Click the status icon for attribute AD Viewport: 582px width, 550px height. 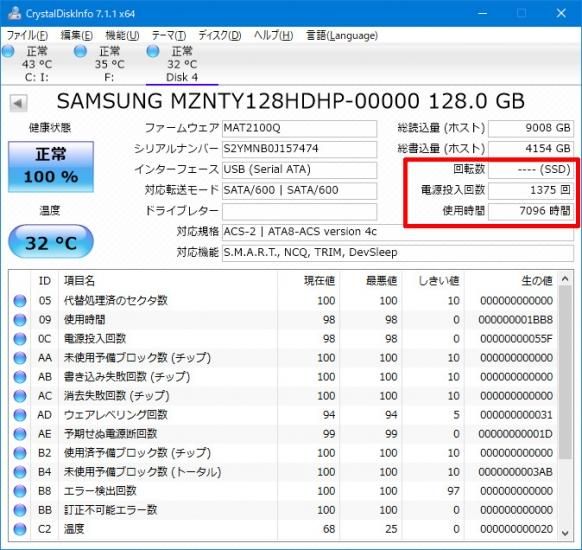pos(20,415)
